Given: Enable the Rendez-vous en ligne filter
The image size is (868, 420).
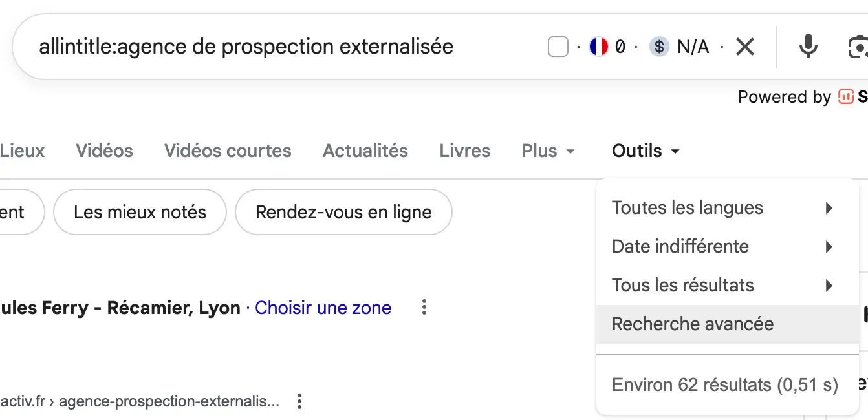Looking at the screenshot, I should [343, 211].
